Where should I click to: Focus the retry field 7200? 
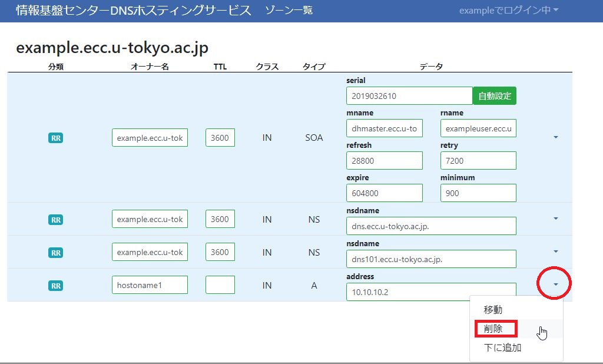pyautogui.click(x=478, y=160)
